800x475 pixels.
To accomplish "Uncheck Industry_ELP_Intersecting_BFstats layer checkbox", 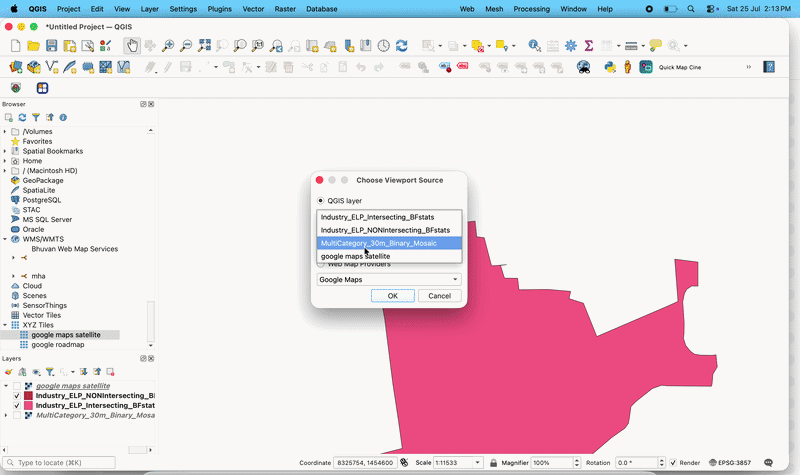I will click(17, 406).
